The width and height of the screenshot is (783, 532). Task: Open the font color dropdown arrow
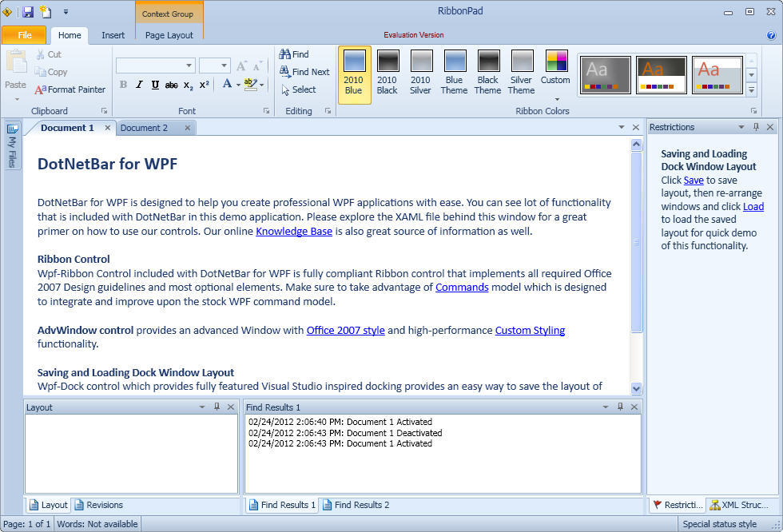coord(238,85)
